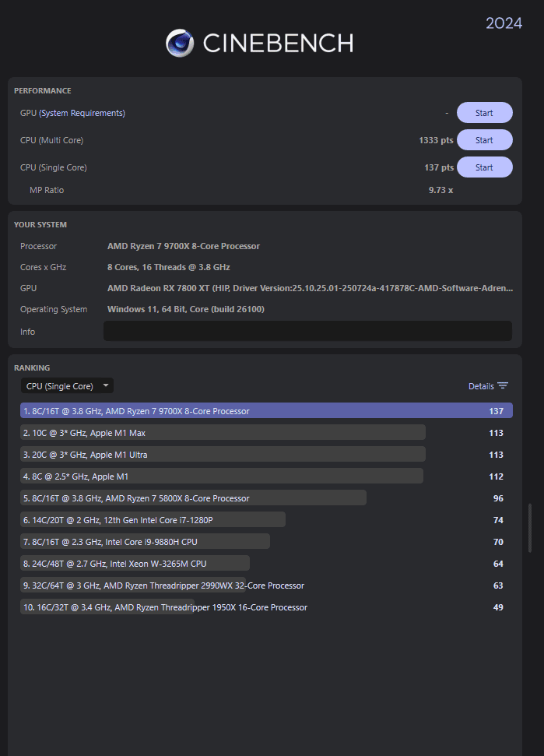Click the Cinebench logo icon
Viewport: 544px width, 756px height.
pyautogui.click(x=180, y=43)
